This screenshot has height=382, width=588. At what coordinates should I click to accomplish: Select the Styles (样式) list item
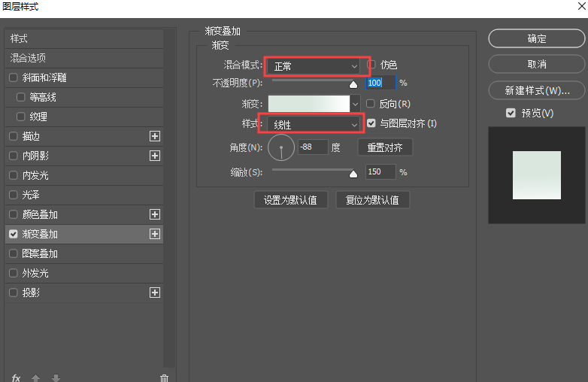(x=84, y=38)
